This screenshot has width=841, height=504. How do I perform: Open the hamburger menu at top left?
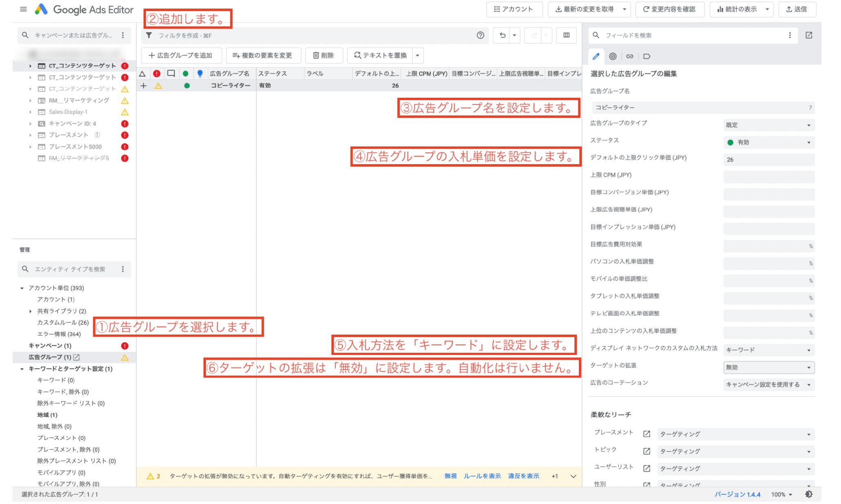pos(23,9)
